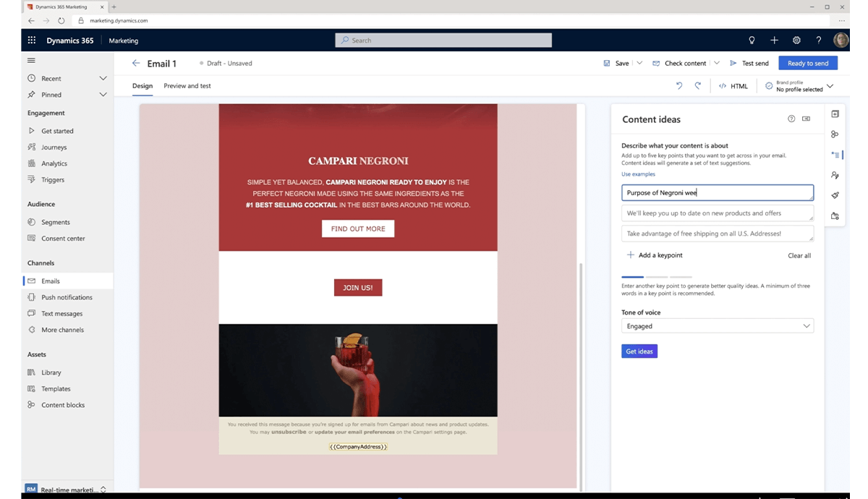Click the first keypoint progress bar segment
The image size is (868, 499).
[632, 276]
